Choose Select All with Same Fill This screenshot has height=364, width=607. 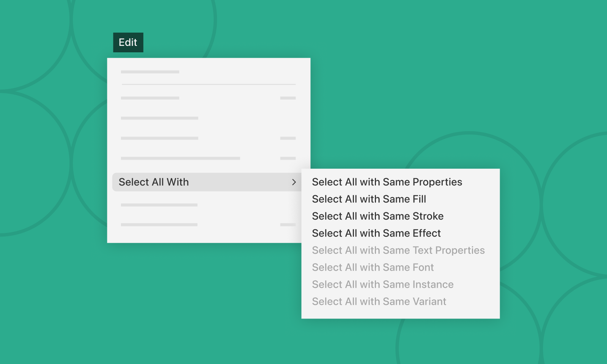point(369,199)
